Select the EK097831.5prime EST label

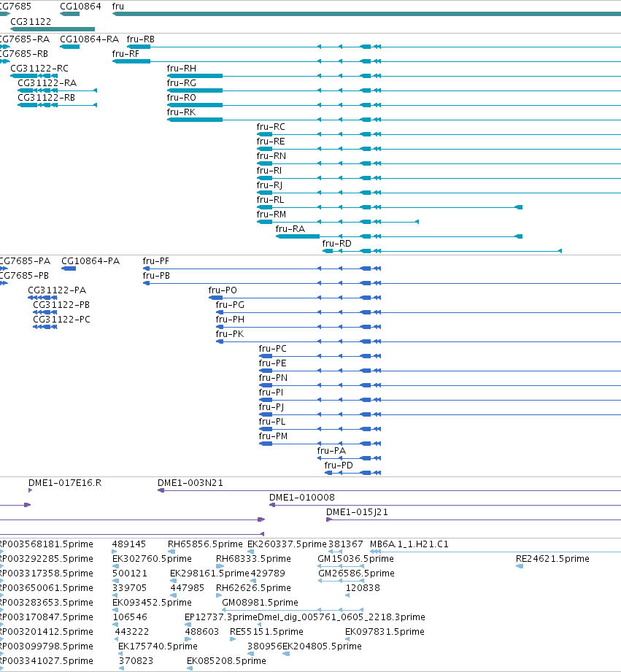385,632
